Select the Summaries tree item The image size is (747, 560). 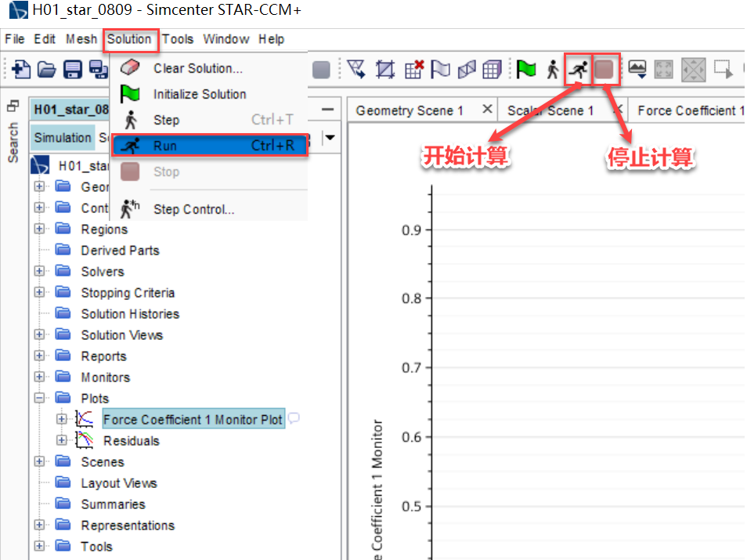pos(113,504)
